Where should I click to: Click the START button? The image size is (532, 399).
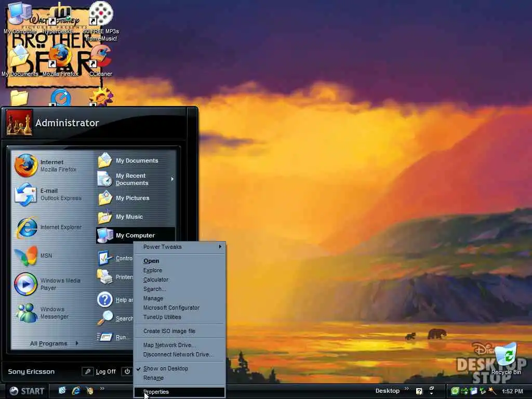(26, 391)
